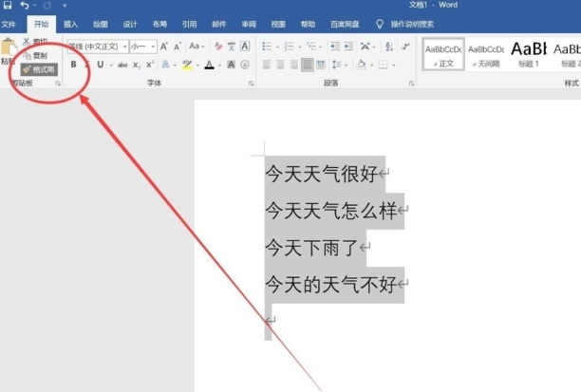Screen dimensions: 581x392
Task: Click the Shrink Font icon
Action: [178, 47]
